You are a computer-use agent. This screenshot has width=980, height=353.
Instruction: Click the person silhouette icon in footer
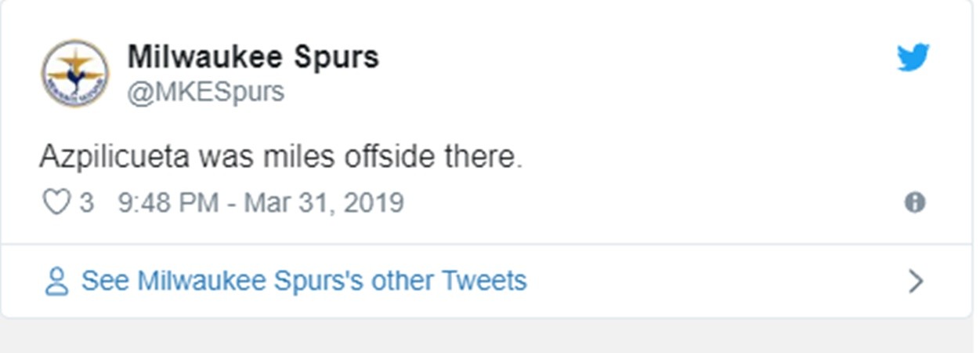(56, 282)
